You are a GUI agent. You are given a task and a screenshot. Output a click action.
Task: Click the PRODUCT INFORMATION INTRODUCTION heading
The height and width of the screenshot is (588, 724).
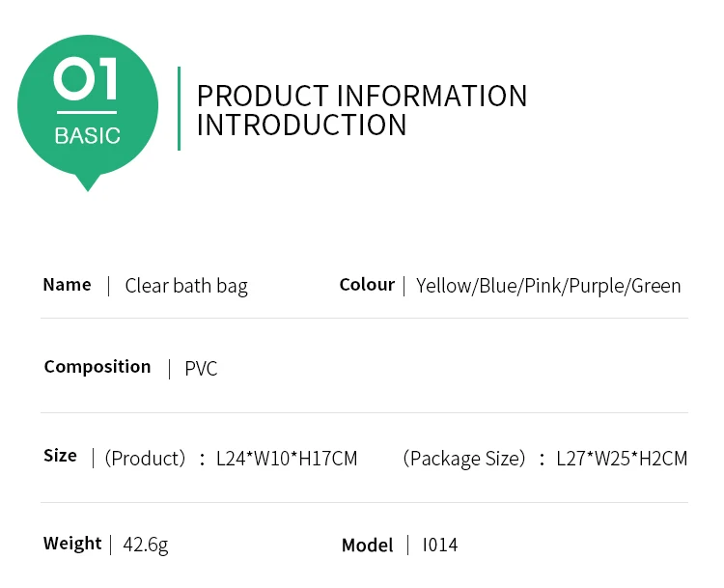[x=362, y=110]
